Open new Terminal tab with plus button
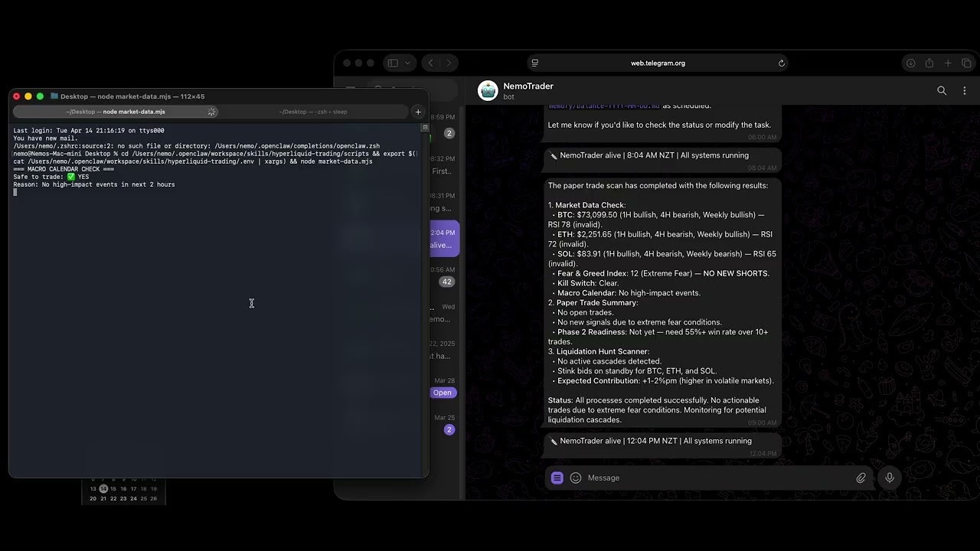 point(418,112)
